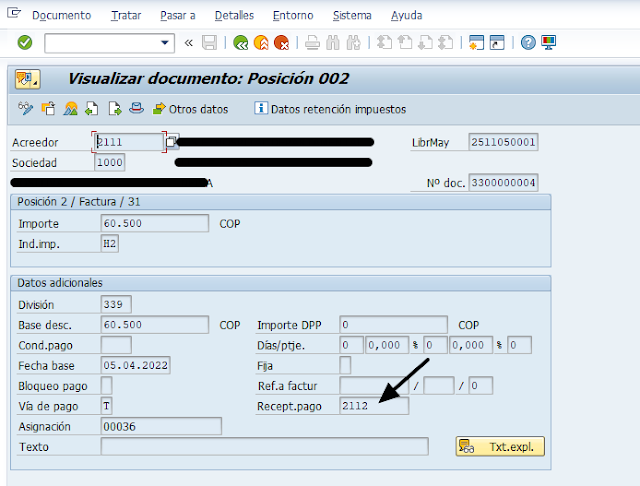Screen dimensions: 640x486
Task: Open the Entorno menu
Action: pyautogui.click(x=293, y=16)
